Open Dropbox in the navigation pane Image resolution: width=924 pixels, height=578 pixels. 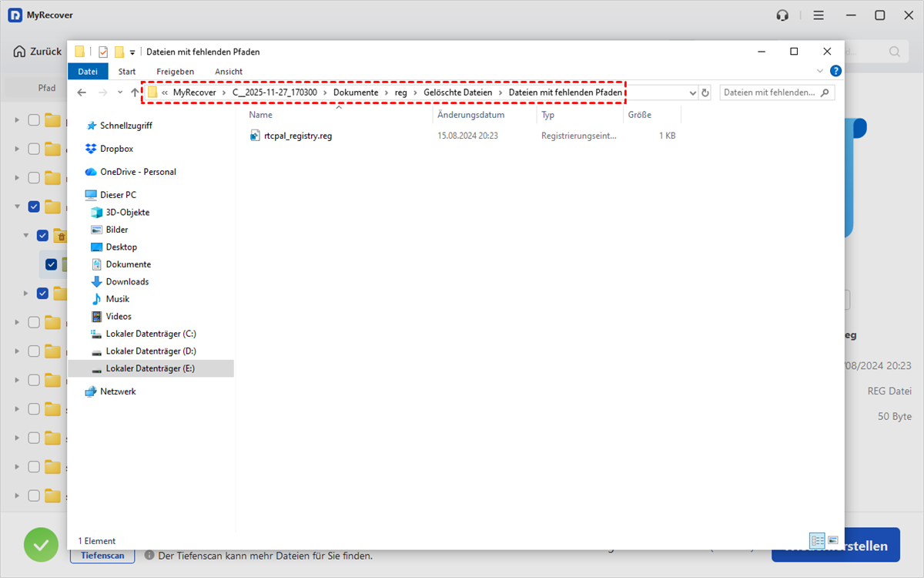116,149
